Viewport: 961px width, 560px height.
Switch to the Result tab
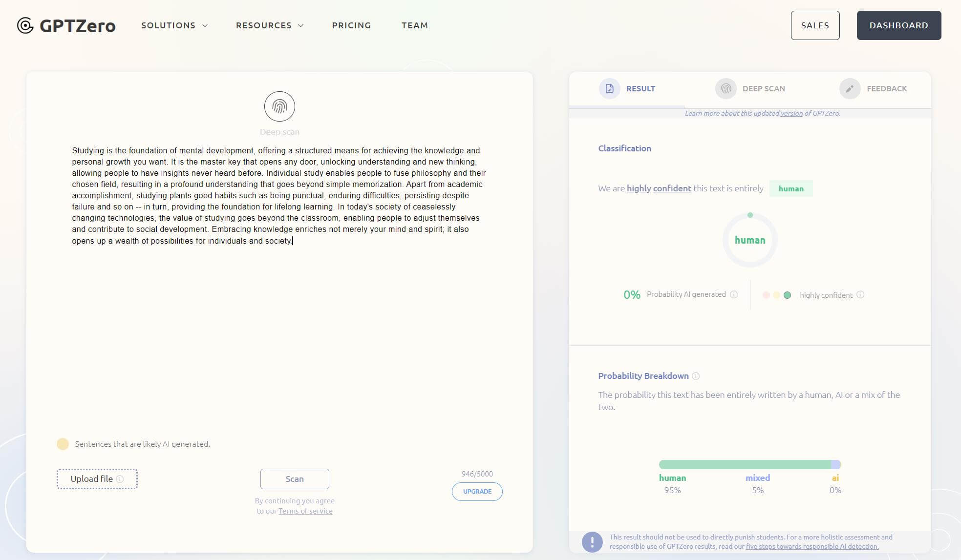point(627,88)
